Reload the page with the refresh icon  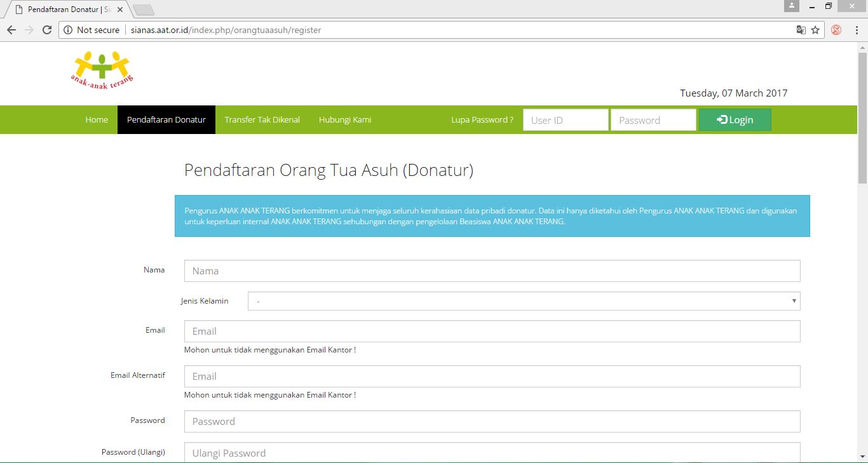pos(46,30)
